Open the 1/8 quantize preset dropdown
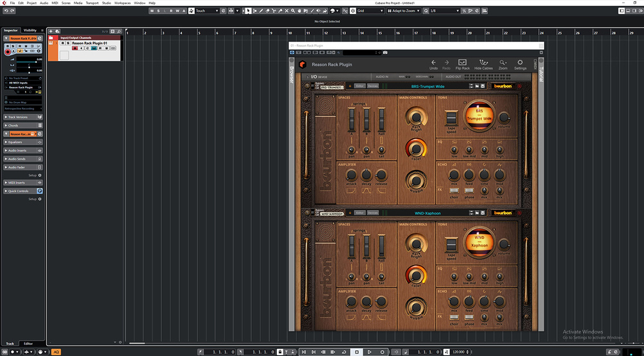644x356 pixels. [445, 11]
